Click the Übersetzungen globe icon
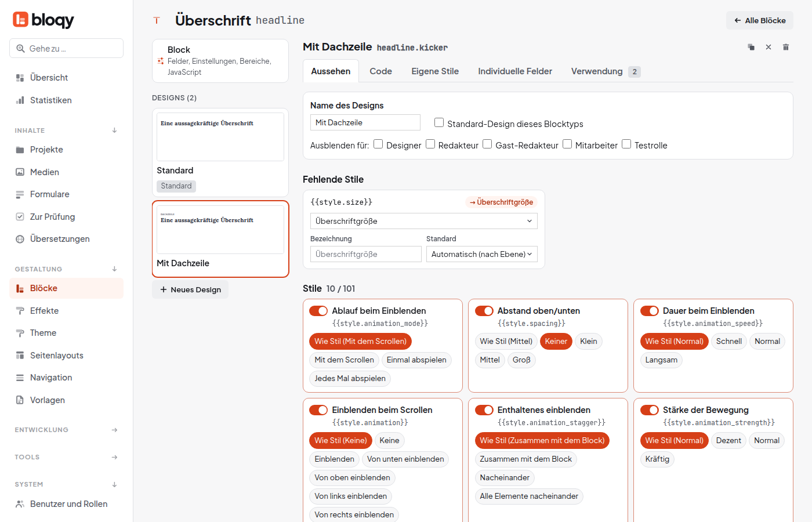 20,239
